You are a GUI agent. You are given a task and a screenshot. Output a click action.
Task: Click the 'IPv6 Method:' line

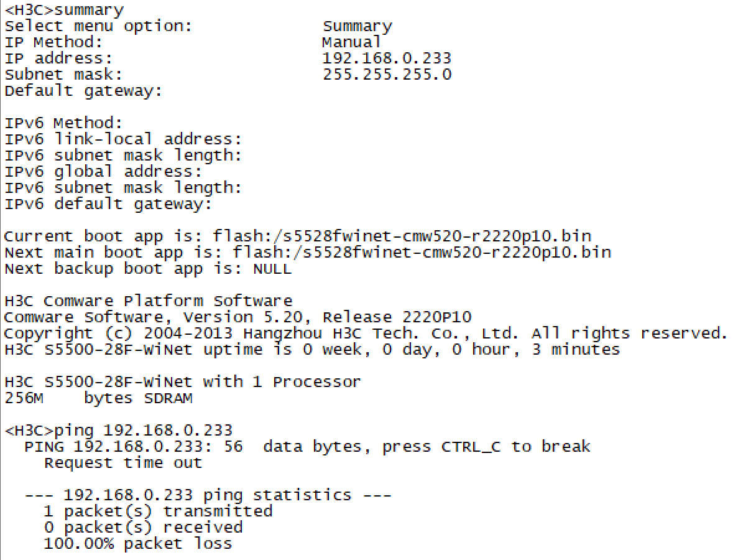[x=64, y=123]
